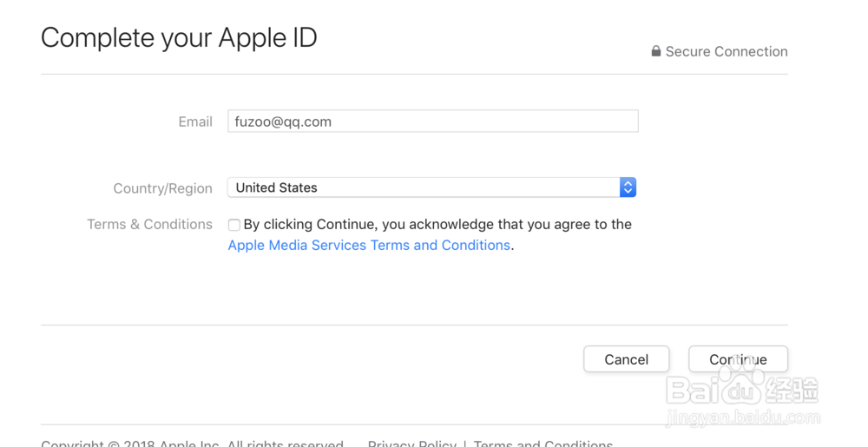
Task: Click the 'Complete your Apple ID' heading
Action: coord(179,38)
